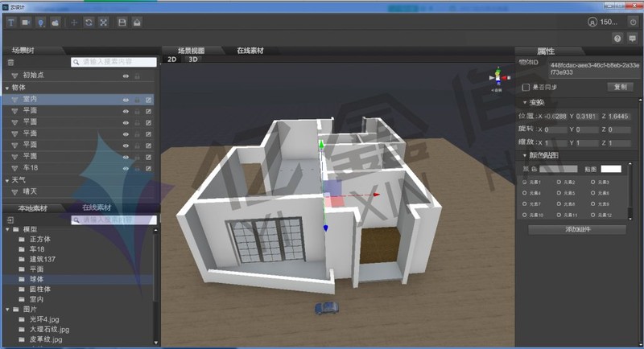Image resolution: width=644 pixels, height=349 pixels.
Task: Click the video camera toolbar icon
Action: (x=26, y=23)
